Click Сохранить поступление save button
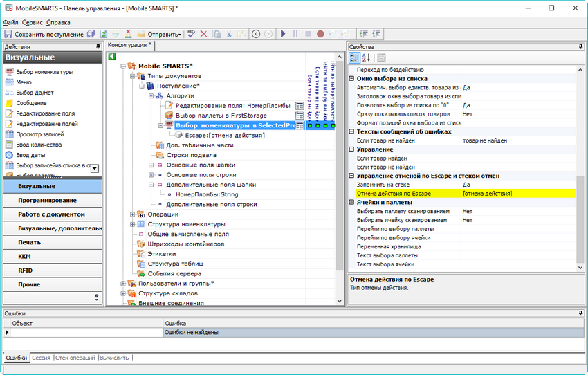This screenshot has height=375, width=588. pos(44,34)
